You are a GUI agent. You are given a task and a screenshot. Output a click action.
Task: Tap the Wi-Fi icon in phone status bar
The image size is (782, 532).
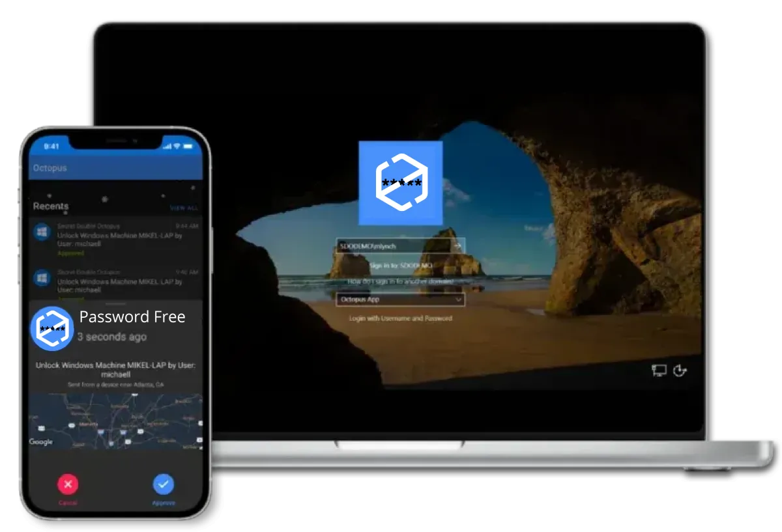(x=177, y=147)
